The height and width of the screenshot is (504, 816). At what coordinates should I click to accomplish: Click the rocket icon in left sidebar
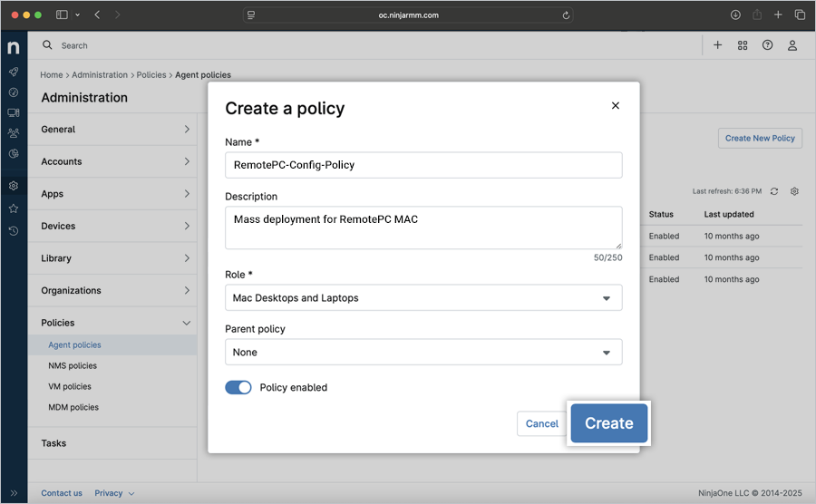click(x=14, y=72)
